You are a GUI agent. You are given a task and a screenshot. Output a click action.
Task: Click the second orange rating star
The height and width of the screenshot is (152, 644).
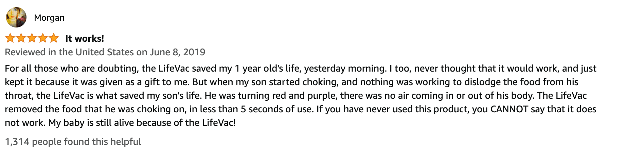[x=21, y=38]
